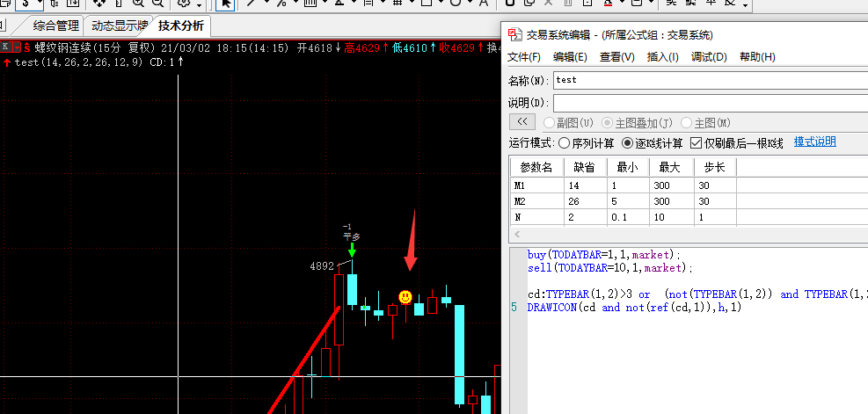This screenshot has height=414, width=868.
Task: Click default value 26 in M2 row
Action: click(x=586, y=201)
